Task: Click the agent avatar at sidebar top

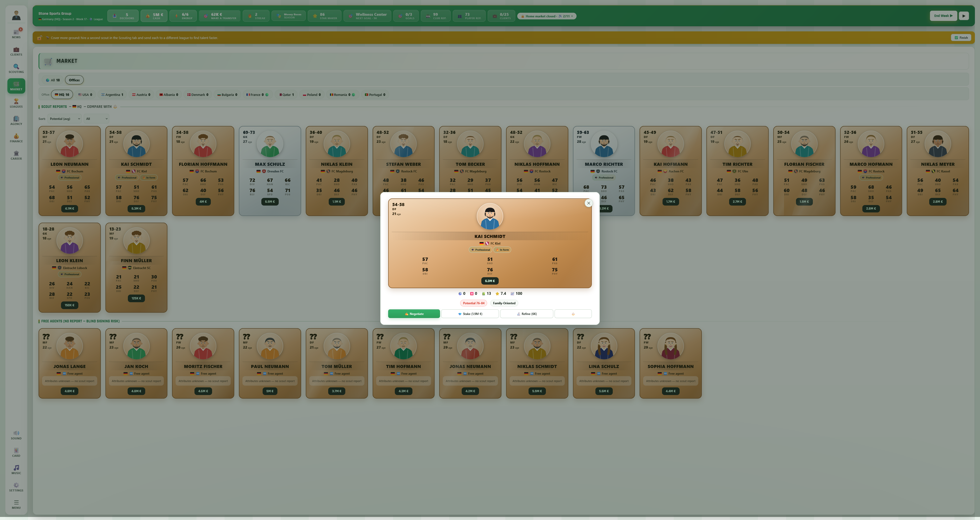Action: 16,15
